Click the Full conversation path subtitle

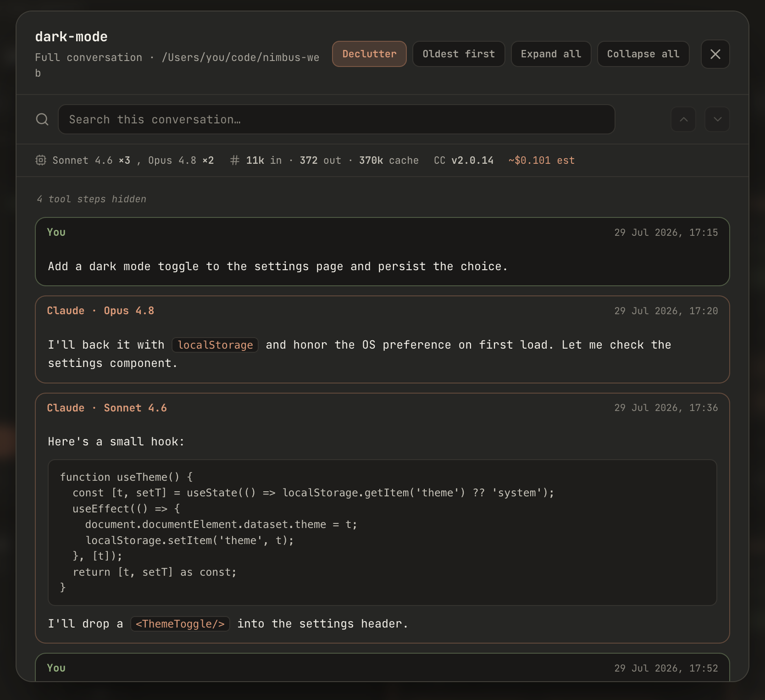pos(177,65)
